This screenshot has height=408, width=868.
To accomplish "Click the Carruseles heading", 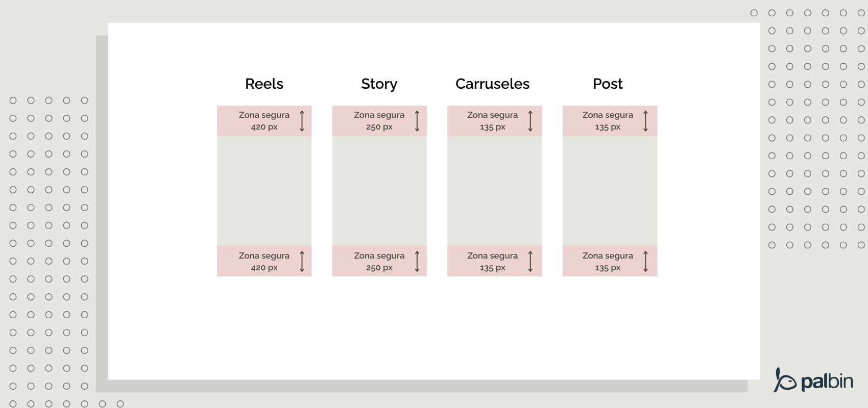I will coord(492,84).
